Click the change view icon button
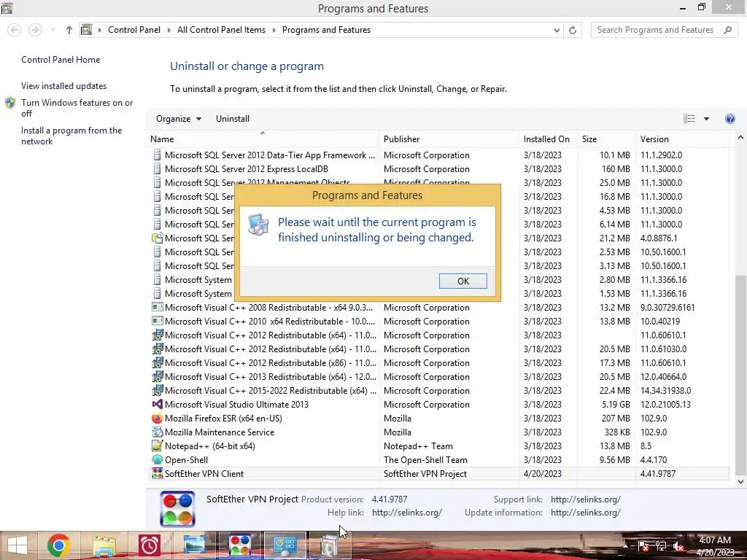 tap(689, 119)
